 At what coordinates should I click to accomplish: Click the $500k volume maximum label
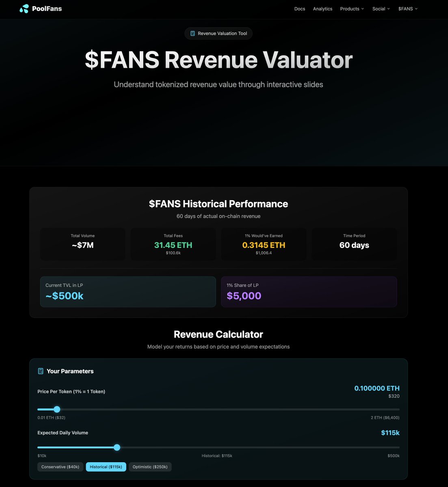pos(394,456)
